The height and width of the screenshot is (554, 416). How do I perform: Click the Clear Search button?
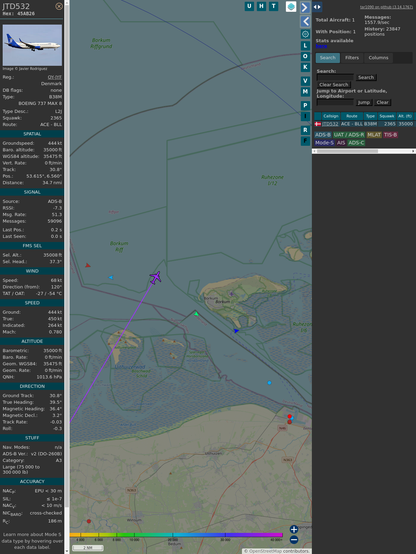coord(334,84)
